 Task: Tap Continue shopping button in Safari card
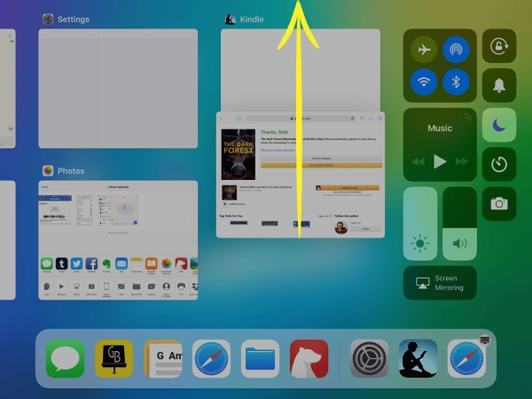click(x=321, y=158)
